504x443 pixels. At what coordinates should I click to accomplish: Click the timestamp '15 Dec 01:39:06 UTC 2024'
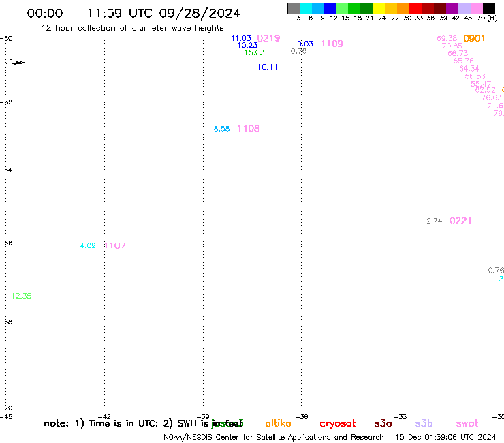click(445, 438)
